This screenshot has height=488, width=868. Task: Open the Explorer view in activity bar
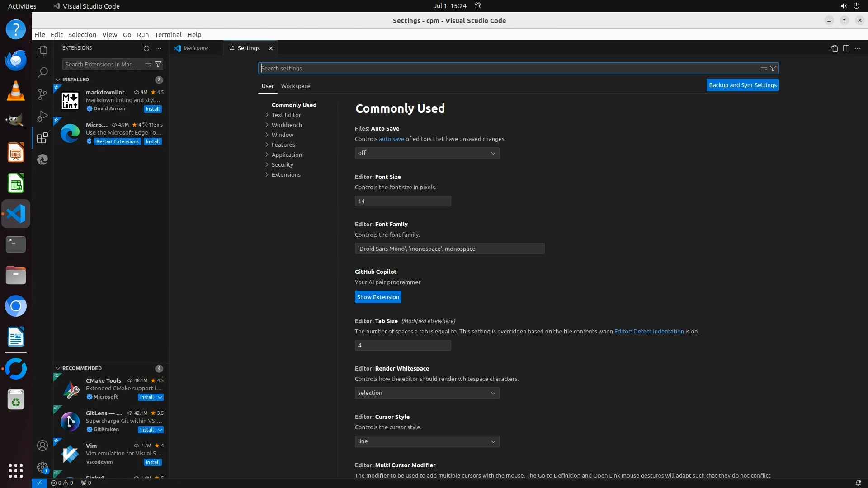tap(42, 51)
